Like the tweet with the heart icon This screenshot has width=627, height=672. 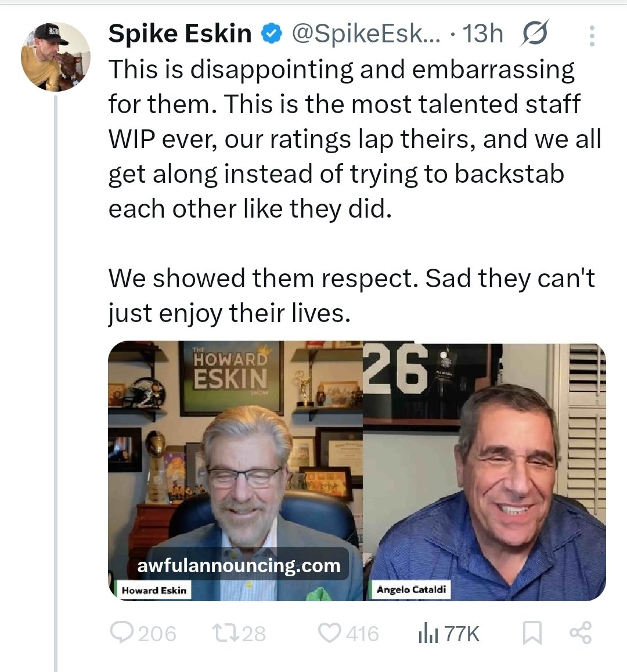point(330,633)
